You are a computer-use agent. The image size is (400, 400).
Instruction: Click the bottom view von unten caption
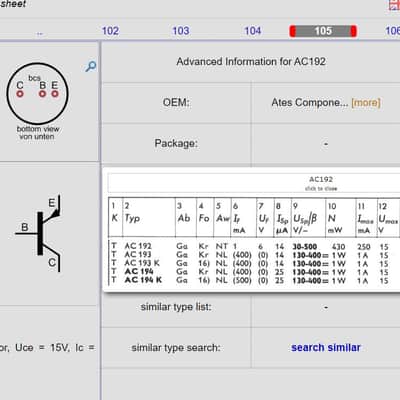point(38,133)
